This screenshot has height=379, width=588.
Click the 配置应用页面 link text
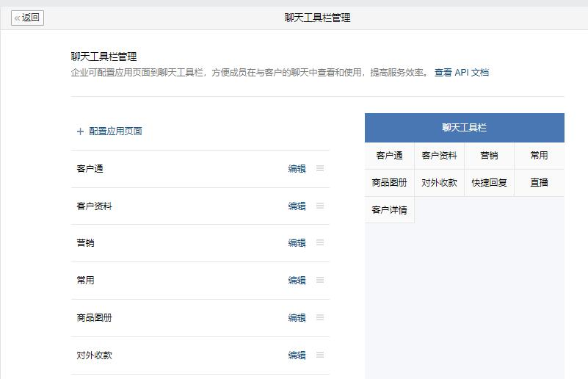coord(115,131)
